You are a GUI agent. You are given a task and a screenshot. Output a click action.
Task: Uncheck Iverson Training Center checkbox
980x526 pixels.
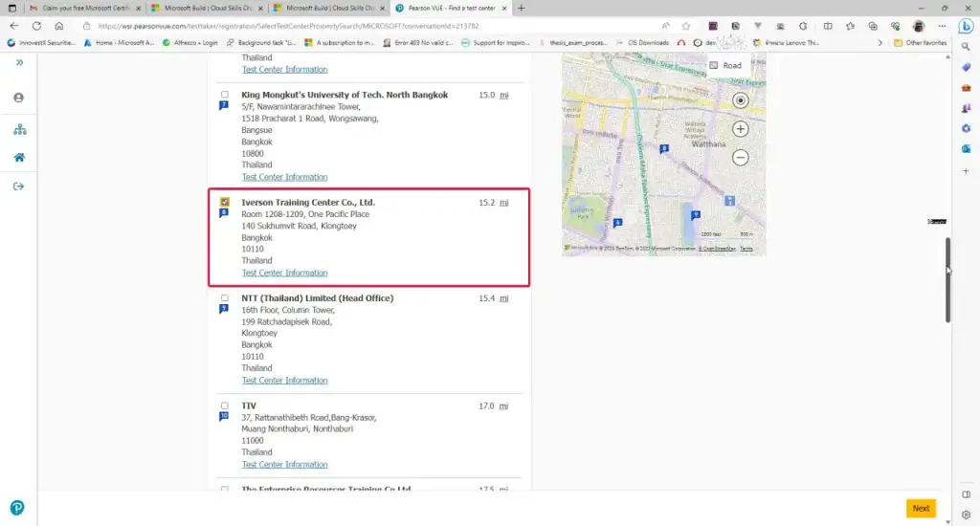pyautogui.click(x=224, y=202)
